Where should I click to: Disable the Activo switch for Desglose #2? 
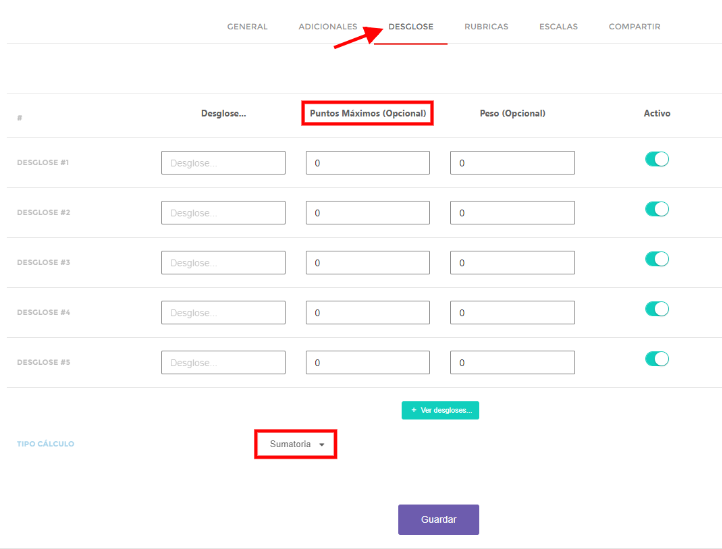pyautogui.click(x=657, y=209)
